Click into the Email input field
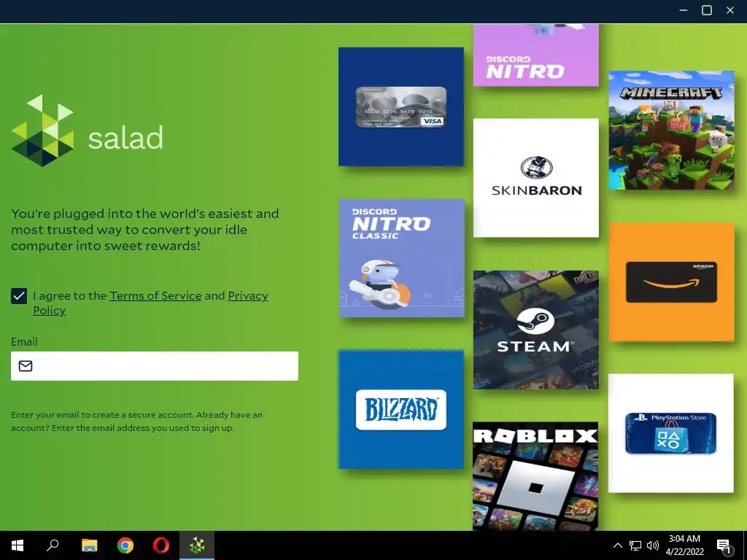 [x=155, y=366]
